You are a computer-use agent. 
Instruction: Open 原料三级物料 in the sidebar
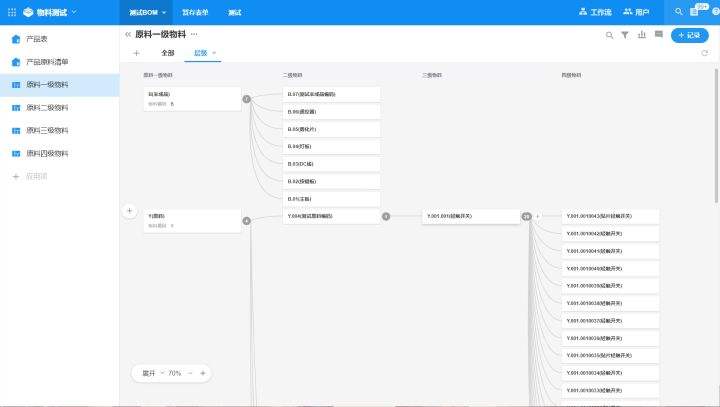(60, 131)
